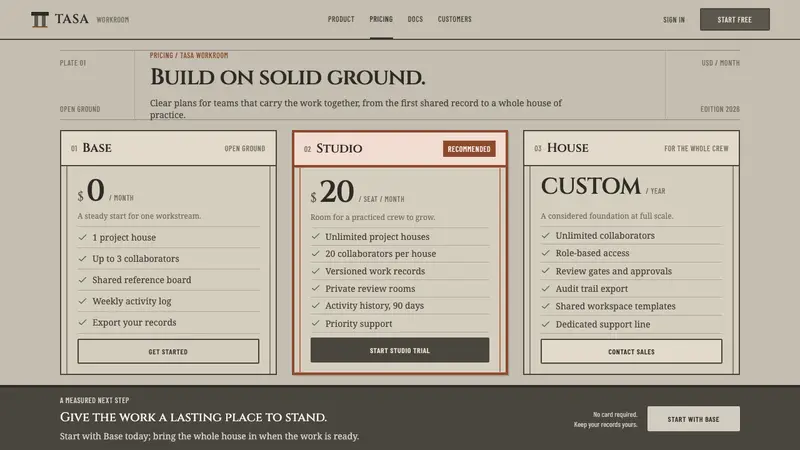Click the checkmark beside '1 project house'
The image size is (800, 450).
83,237
